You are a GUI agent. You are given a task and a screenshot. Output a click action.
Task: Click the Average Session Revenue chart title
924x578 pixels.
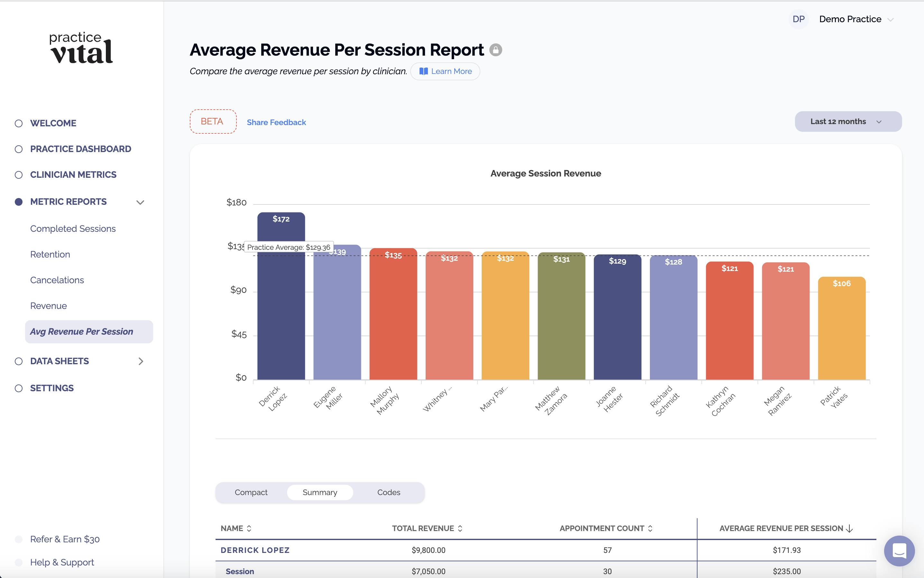click(x=546, y=174)
